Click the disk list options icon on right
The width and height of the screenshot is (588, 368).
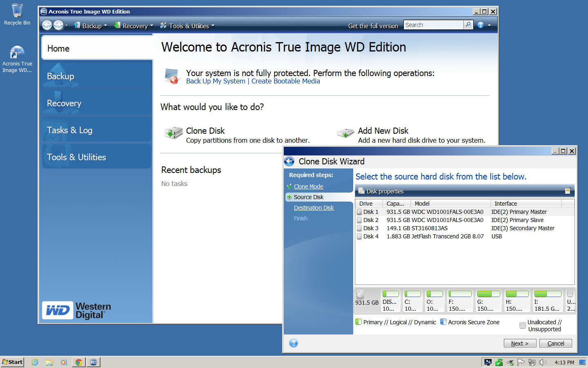pos(568,191)
